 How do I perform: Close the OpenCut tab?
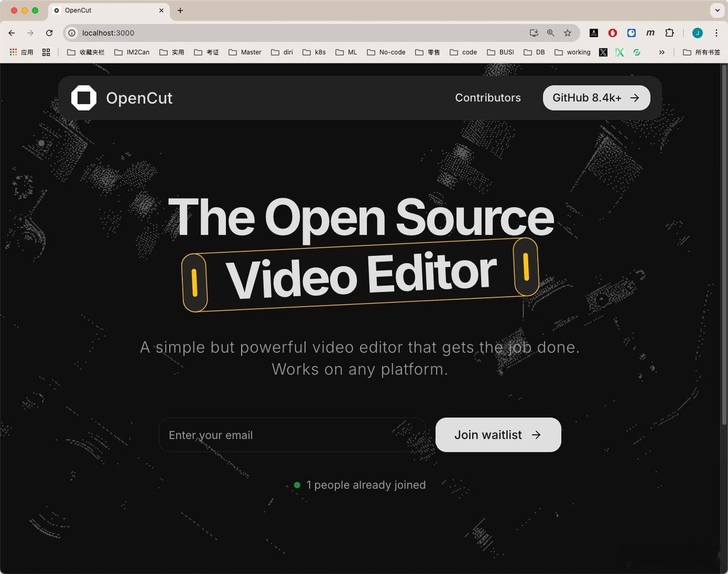click(162, 10)
